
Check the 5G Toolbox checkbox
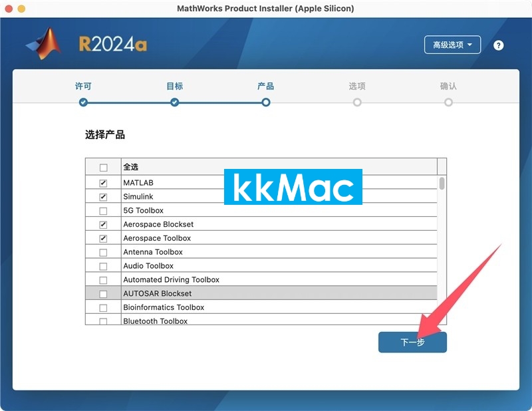click(x=103, y=211)
